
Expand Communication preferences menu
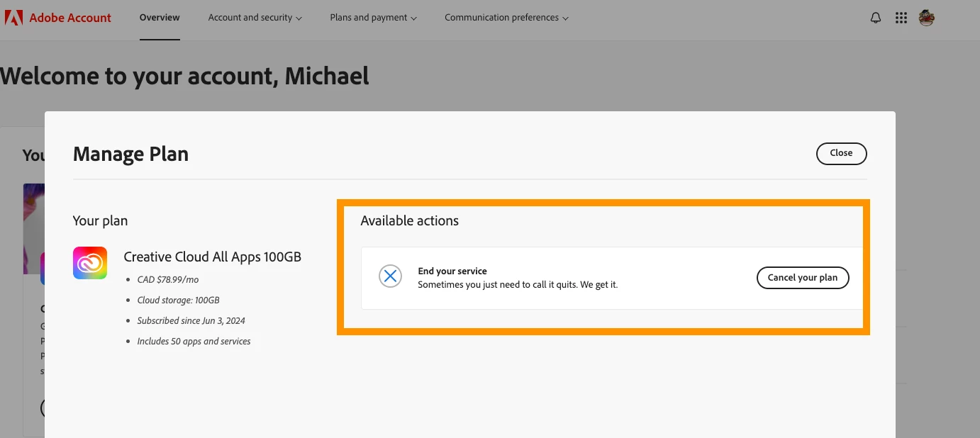(x=506, y=18)
